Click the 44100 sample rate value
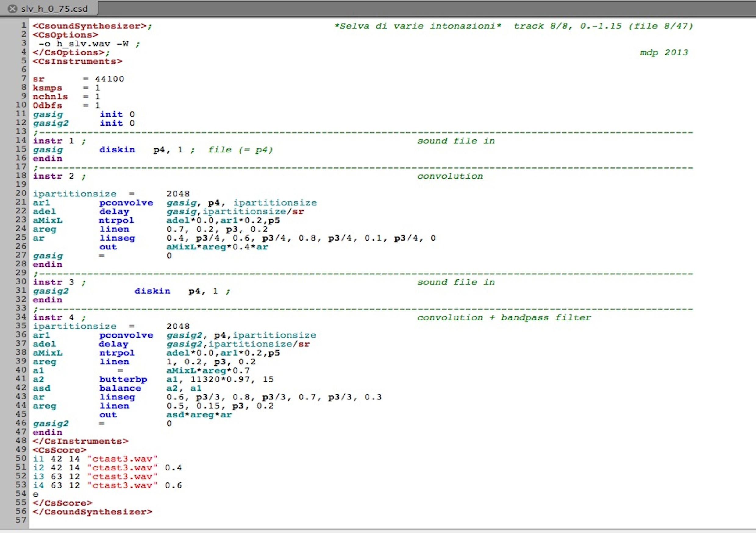 (109, 79)
